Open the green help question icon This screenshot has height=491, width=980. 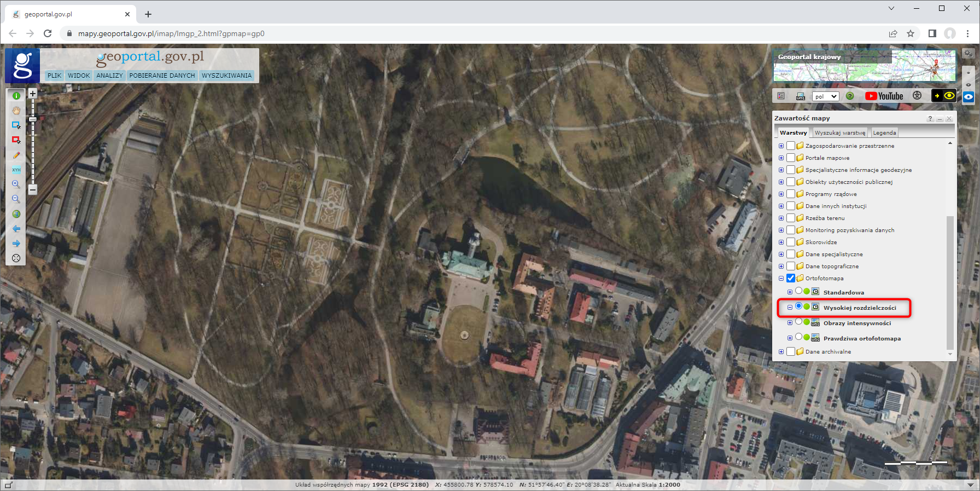(850, 96)
